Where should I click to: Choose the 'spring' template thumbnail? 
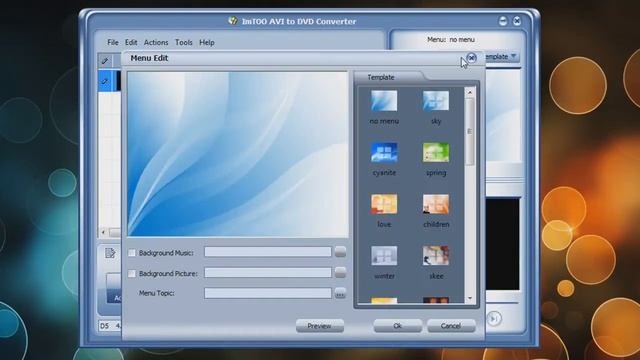tap(436, 152)
